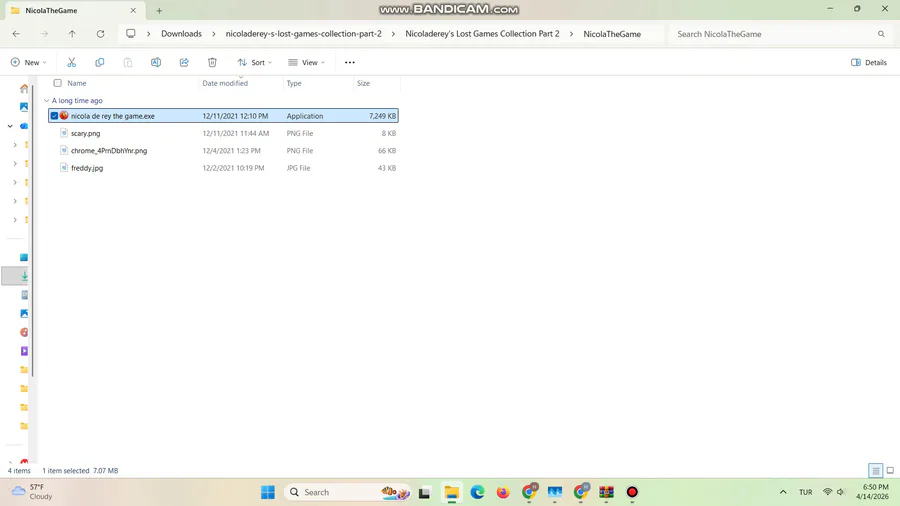
Task: Show hidden system tray icons
Action: (783, 492)
